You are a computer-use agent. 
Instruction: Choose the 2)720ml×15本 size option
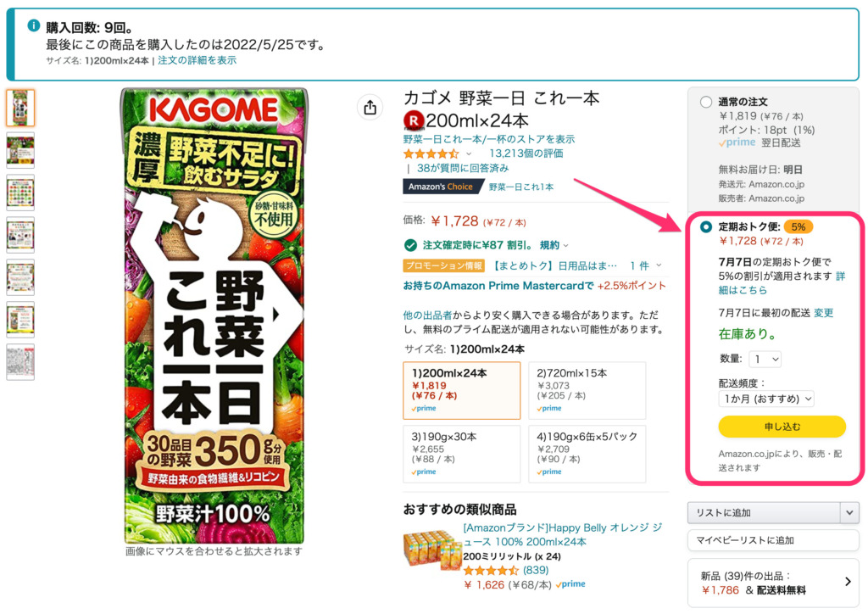tap(587, 390)
